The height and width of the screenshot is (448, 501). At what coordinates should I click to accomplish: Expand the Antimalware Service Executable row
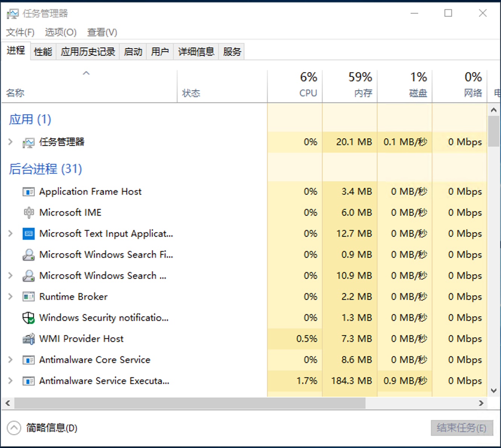point(11,381)
